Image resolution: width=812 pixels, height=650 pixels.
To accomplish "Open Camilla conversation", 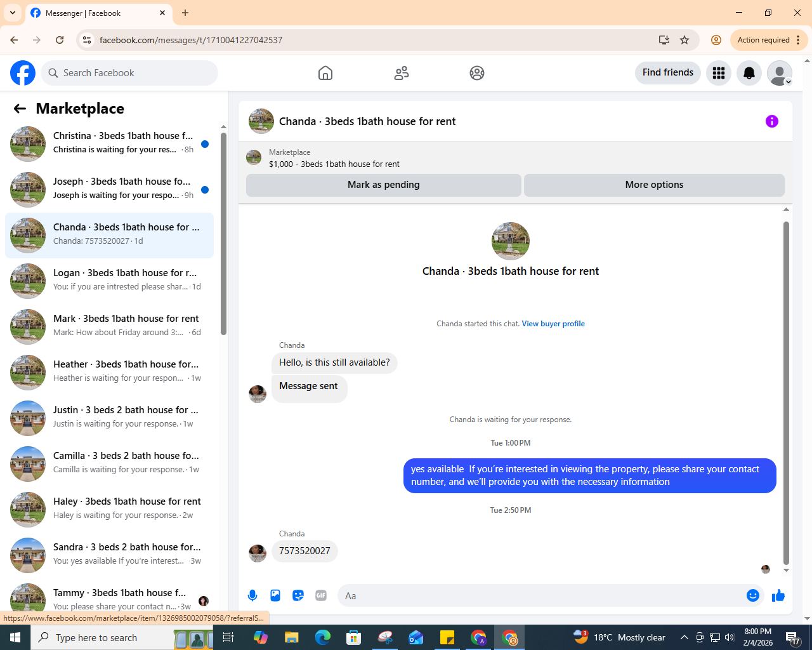I will pos(109,464).
